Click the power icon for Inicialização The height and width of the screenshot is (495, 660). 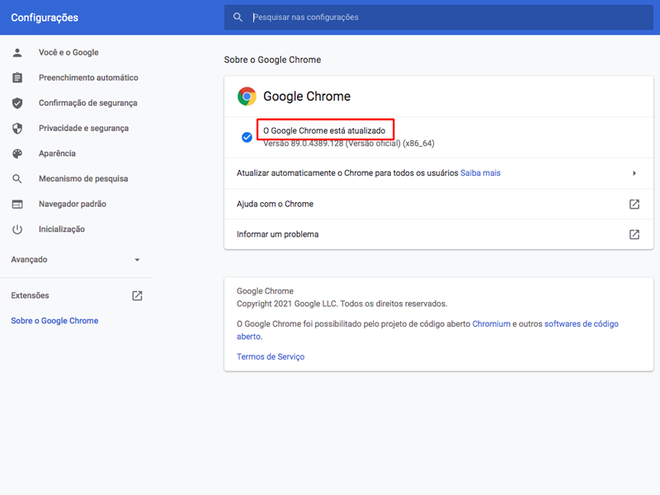pos(17,229)
